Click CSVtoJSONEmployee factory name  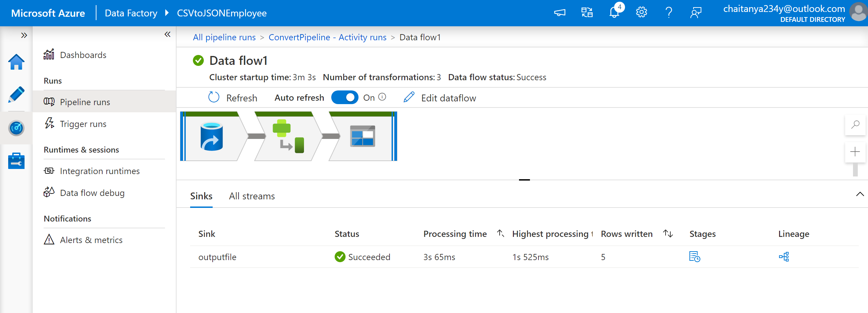pos(222,13)
